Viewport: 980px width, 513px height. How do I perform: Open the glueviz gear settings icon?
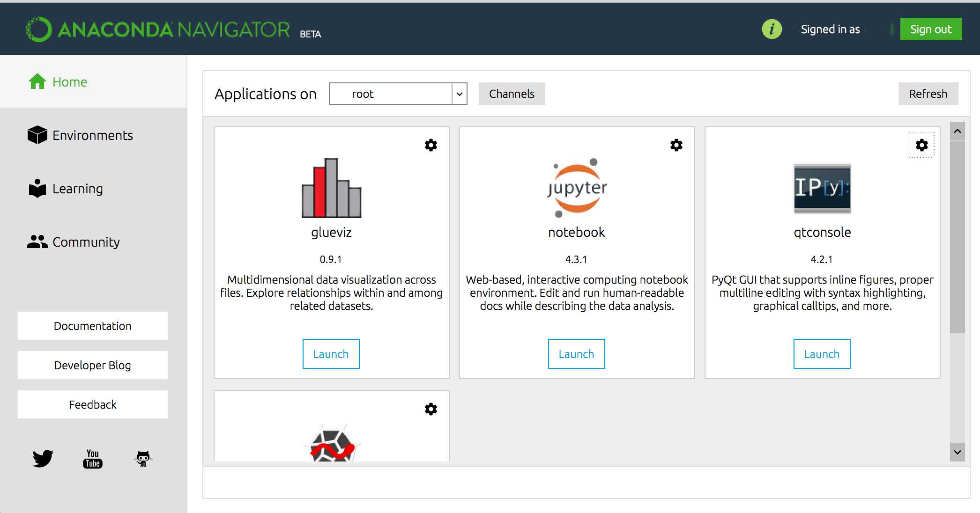point(431,145)
